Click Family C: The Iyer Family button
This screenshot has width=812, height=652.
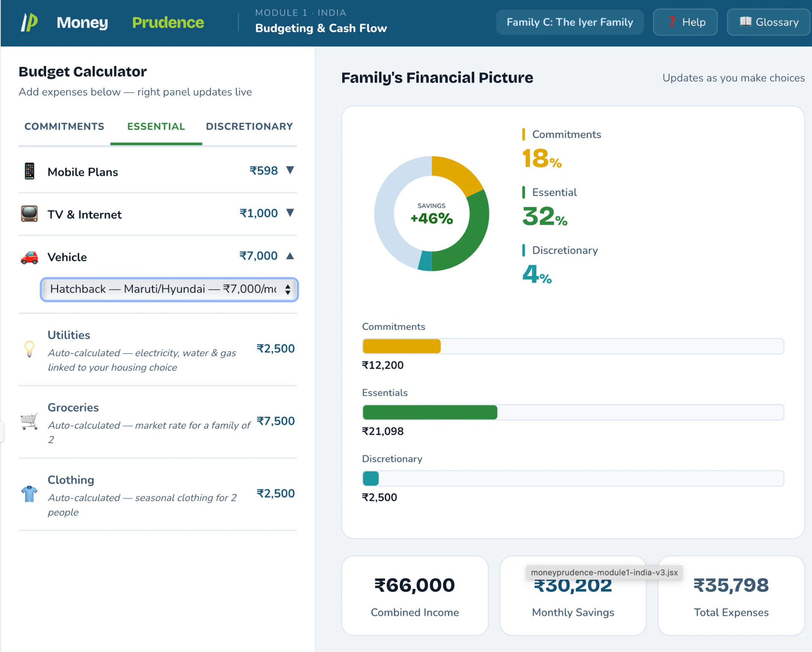tap(570, 22)
